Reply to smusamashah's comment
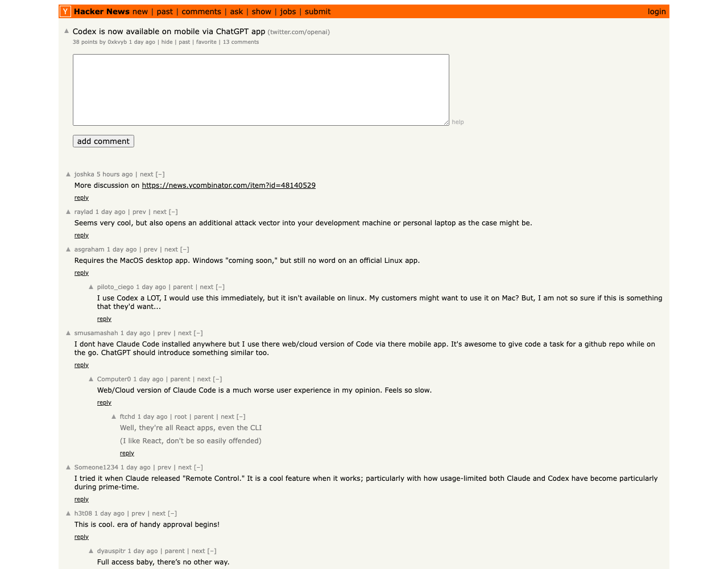The height and width of the screenshot is (569, 728). (81, 365)
